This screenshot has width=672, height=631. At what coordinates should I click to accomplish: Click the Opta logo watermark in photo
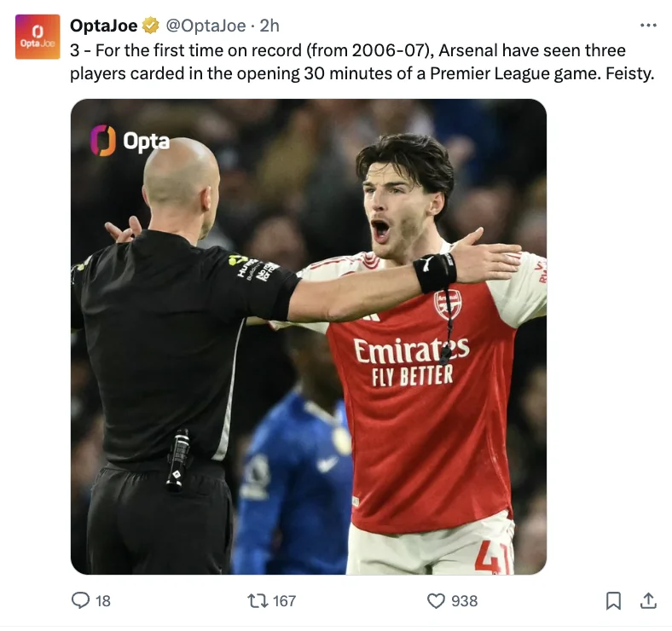(130, 141)
